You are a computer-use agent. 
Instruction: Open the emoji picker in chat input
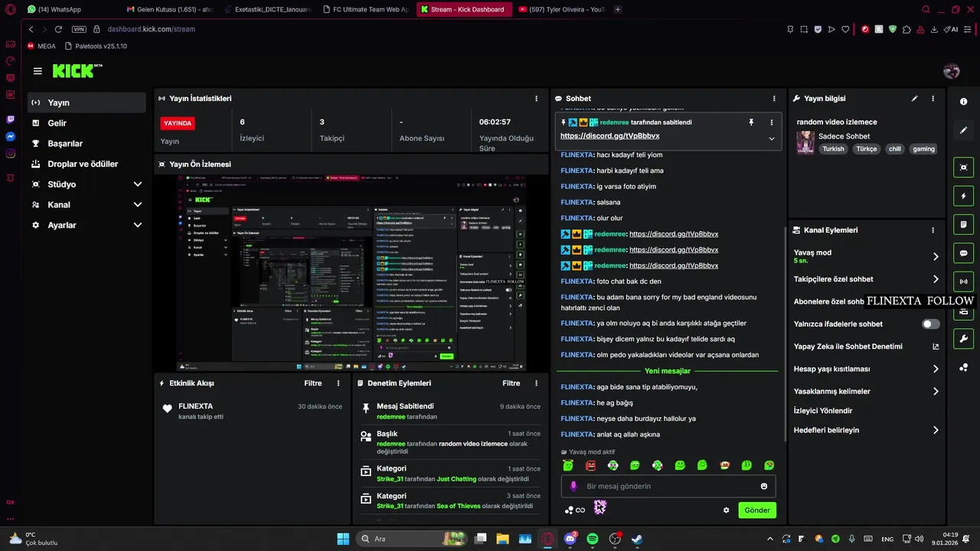(x=763, y=486)
